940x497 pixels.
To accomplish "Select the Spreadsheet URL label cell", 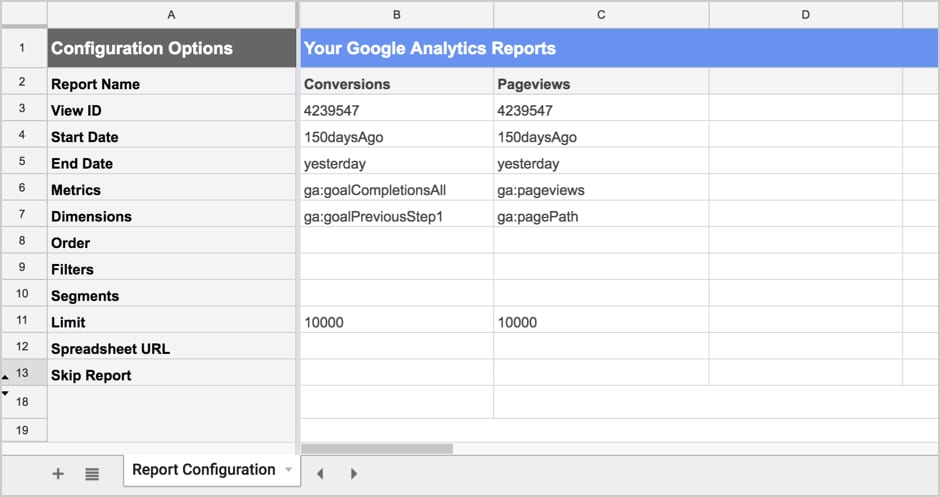I will pyautogui.click(x=171, y=346).
